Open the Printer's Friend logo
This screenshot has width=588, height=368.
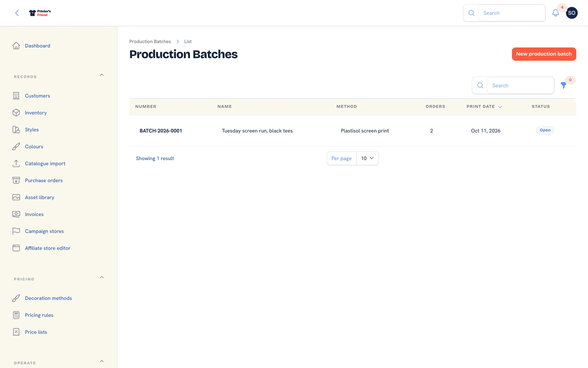pyautogui.click(x=40, y=13)
